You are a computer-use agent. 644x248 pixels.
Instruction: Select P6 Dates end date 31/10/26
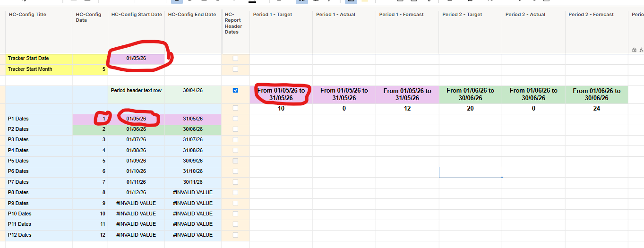coord(193,171)
